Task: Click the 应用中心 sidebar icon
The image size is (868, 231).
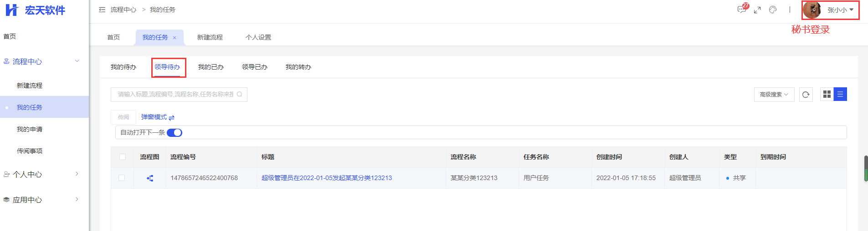Action: coord(6,200)
